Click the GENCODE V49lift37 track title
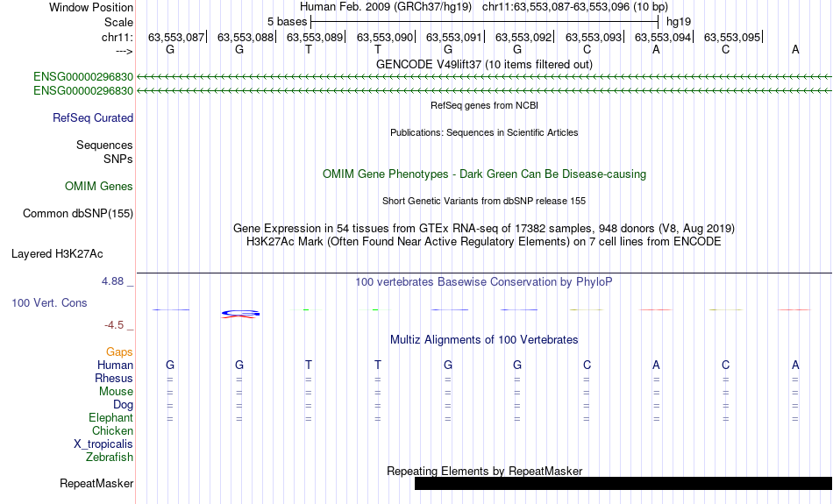The height and width of the screenshot is (504, 833). (x=484, y=64)
